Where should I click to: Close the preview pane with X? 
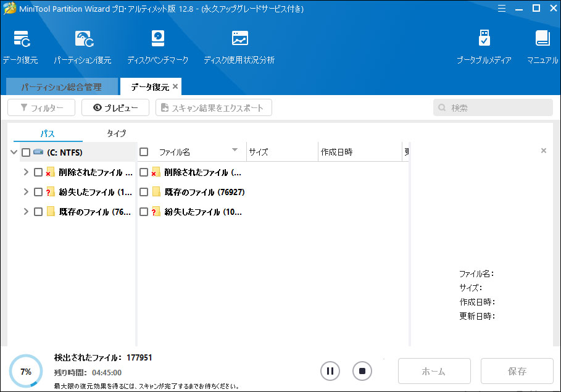(x=544, y=151)
